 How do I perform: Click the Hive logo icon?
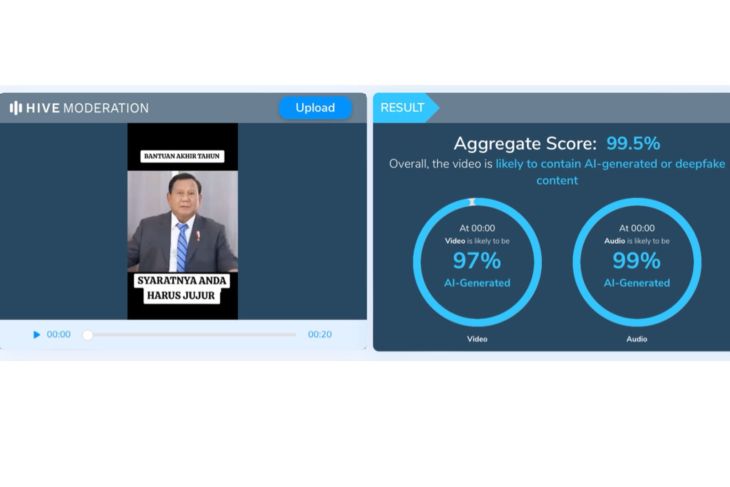point(17,108)
